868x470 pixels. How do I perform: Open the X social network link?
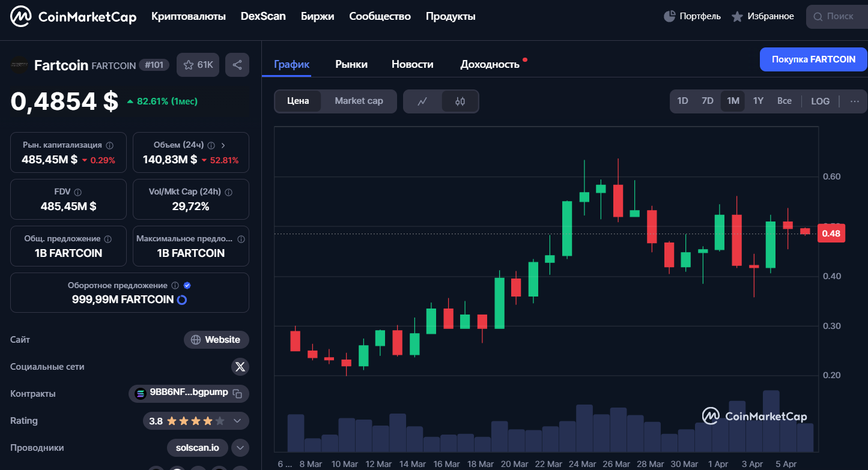(x=240, y=367)
